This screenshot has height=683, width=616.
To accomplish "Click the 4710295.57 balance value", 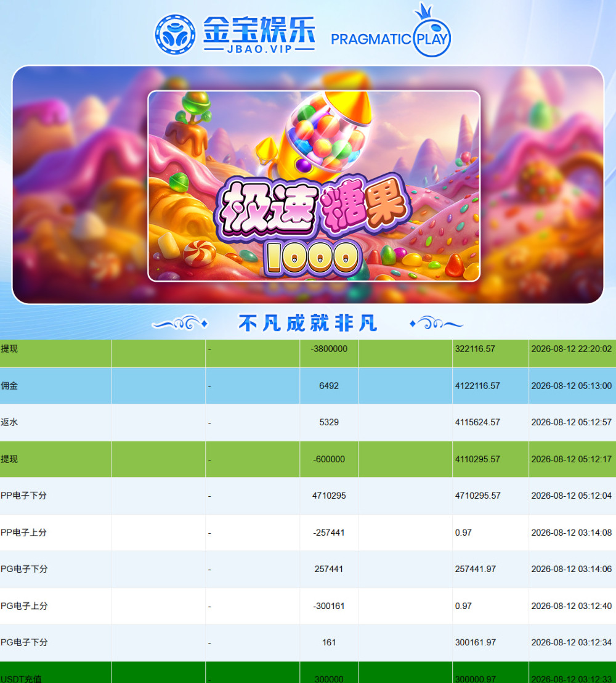I will click(477, 496).
